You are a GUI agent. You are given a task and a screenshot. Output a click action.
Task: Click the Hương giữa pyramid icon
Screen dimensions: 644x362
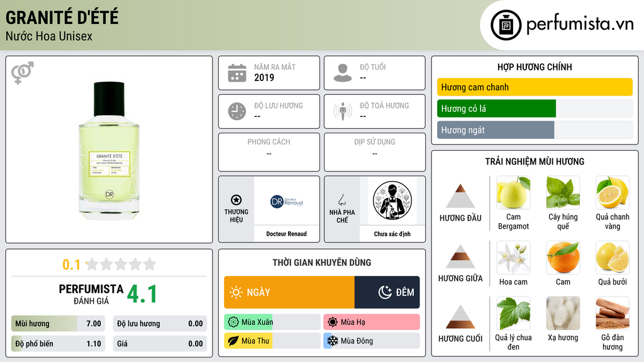pyautogui.click(x=460, y=256)
